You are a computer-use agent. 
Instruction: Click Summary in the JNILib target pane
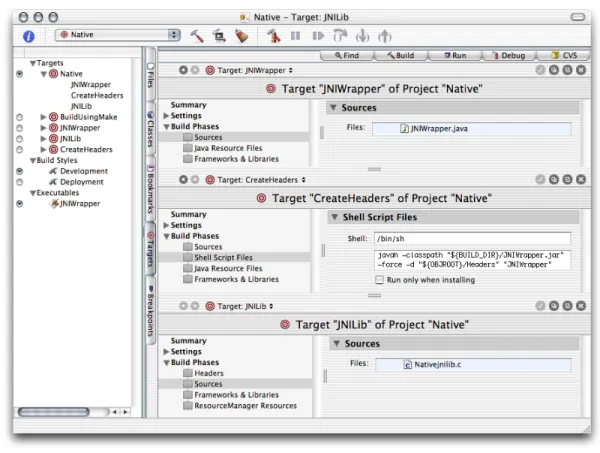tap(188, 341)
